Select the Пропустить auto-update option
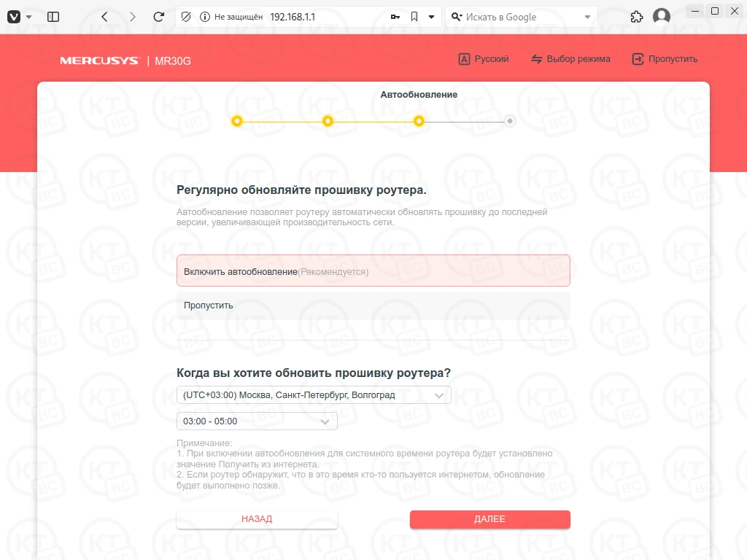Screen dimensions: 747x560 pyautogui.click(x=373, y=306)
